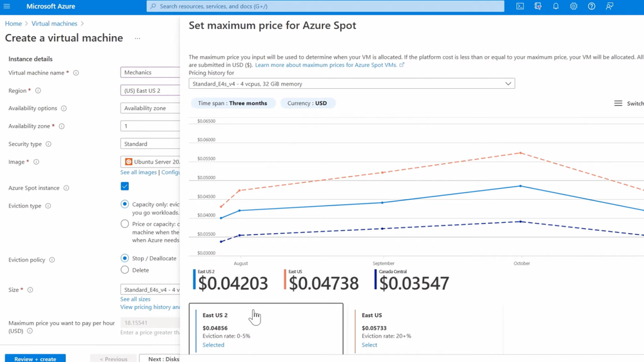Go to Home breadcrumb
This screenshot has width=644, height=362.
point(13,23)
